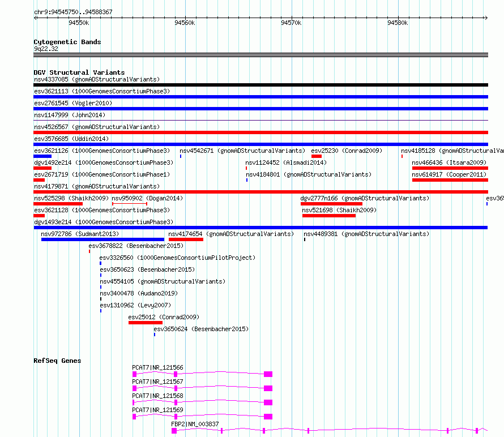Click the chr9:94545750..94588367 coordinate label
504x437 pixels.
tap(73, 12)
